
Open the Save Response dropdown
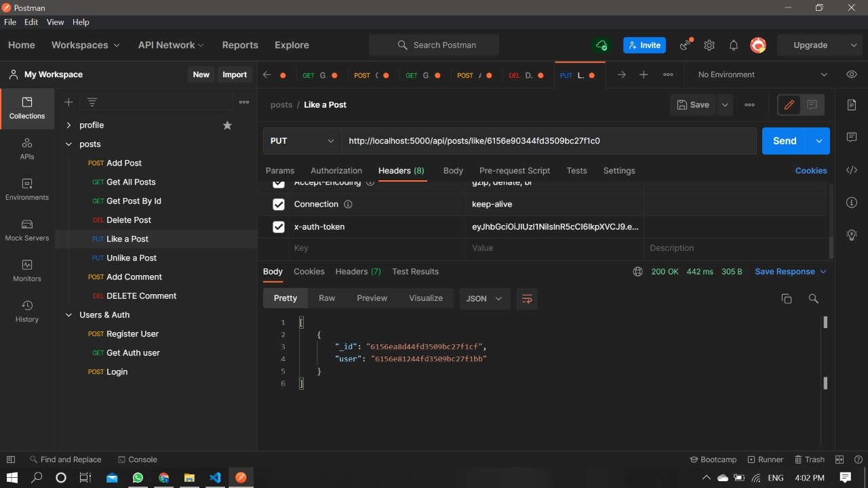[791, 272]
